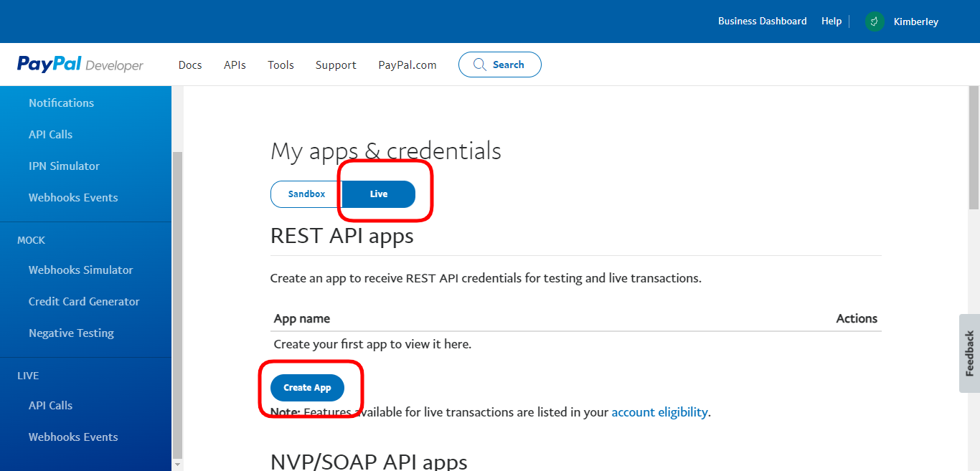The width and height of the screenshot is (980, 471).
Task: Open the account eligibility link
Action: 659,412
